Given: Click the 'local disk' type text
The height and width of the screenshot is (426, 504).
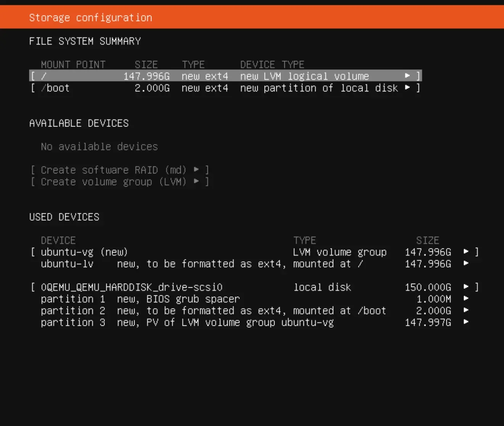Looking at the screenshot, I should 322,287.
